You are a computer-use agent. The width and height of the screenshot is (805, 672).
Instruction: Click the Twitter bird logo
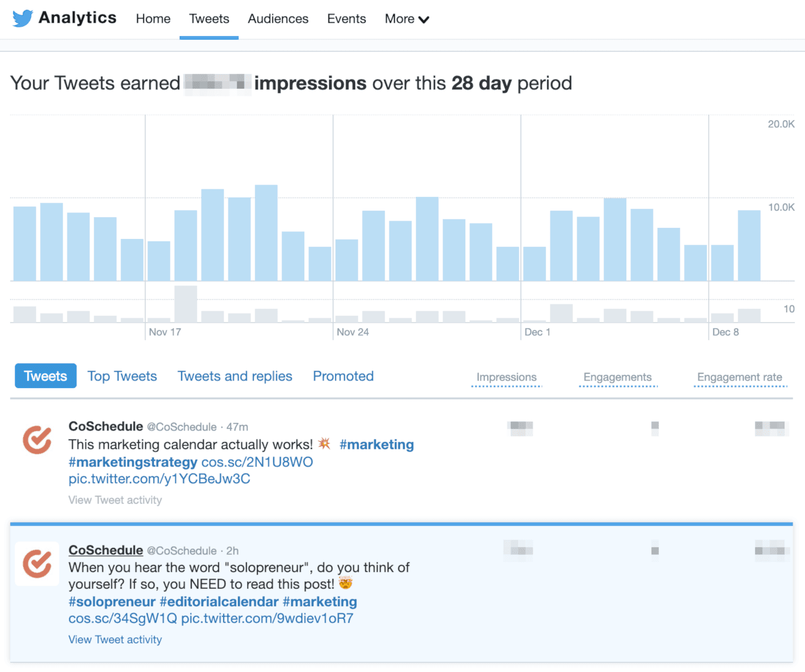click(x=22, y=18)
